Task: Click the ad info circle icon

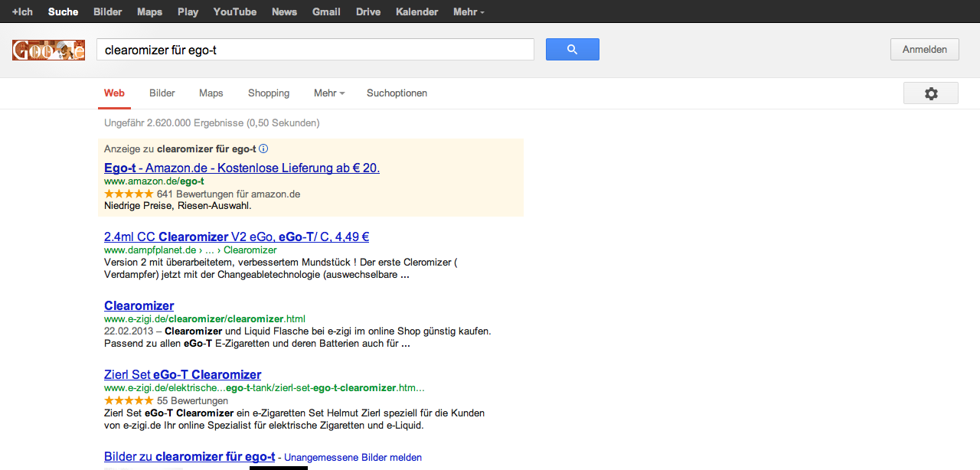Action: tap(263, 149)
